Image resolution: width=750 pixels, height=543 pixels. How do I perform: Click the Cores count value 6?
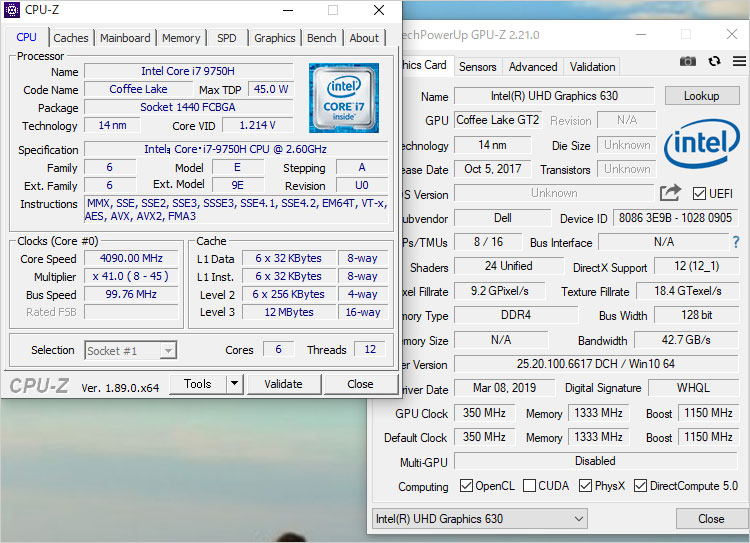click(x=278, y=349)
